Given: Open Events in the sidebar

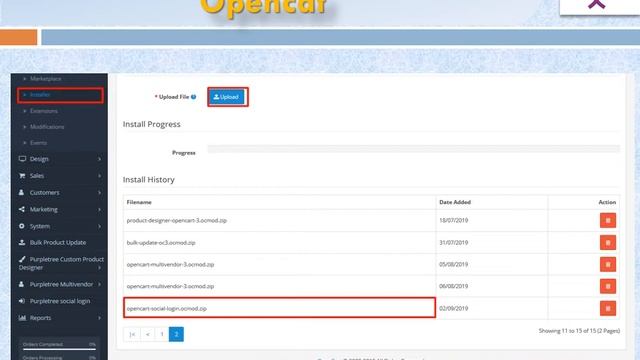Looking at the screenshot, I should 38,143.
